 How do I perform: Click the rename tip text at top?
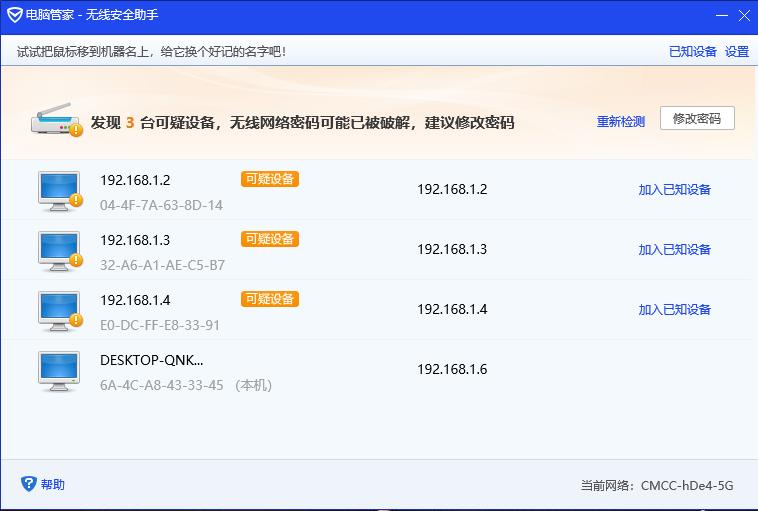[151, 52]
